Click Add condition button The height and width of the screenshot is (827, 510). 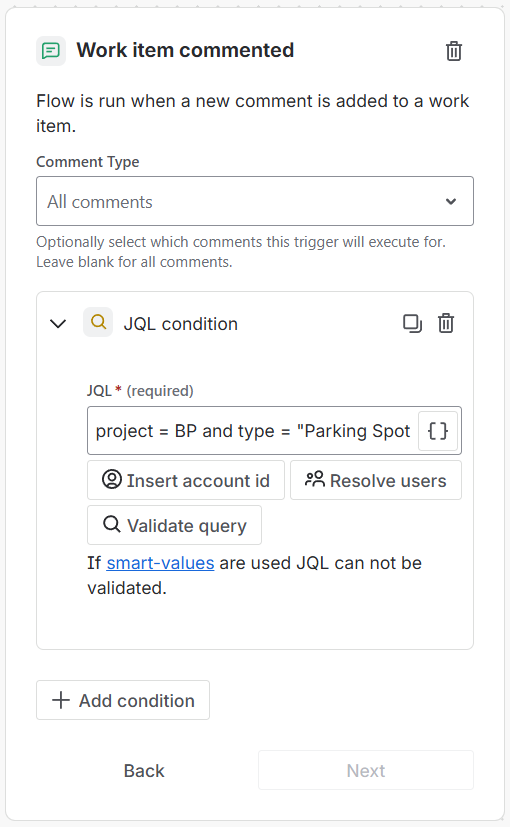coord(123,700)
